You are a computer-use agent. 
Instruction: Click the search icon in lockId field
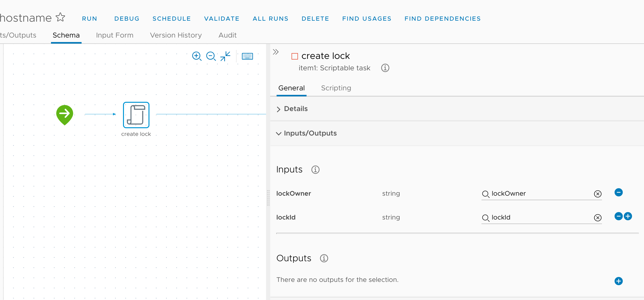(486, 218)
